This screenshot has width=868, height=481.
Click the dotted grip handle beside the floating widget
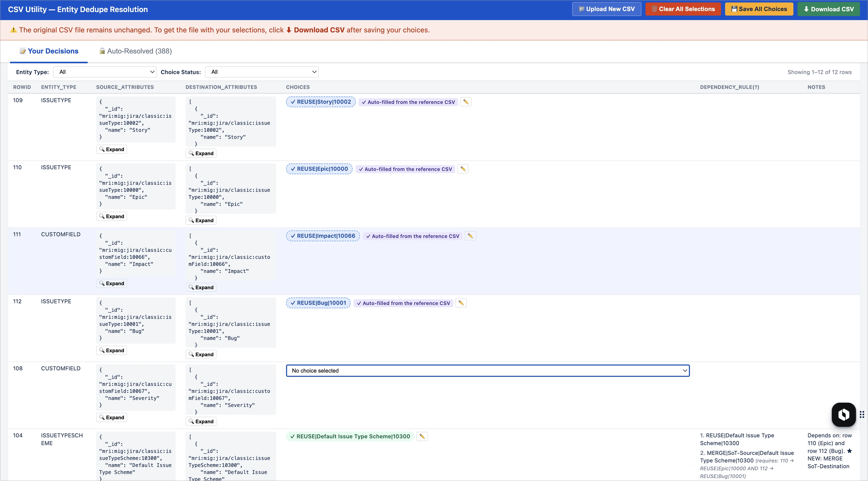(x=862, y=414)
